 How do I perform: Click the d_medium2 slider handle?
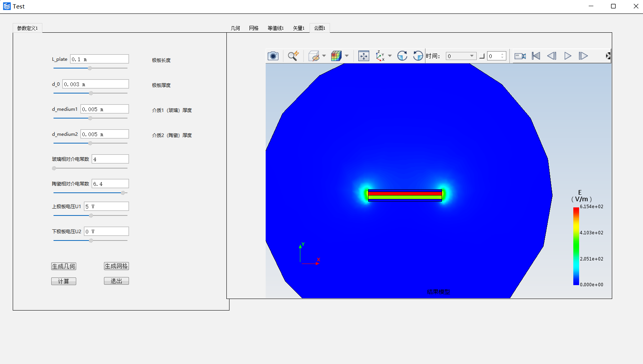click(90, 143)
